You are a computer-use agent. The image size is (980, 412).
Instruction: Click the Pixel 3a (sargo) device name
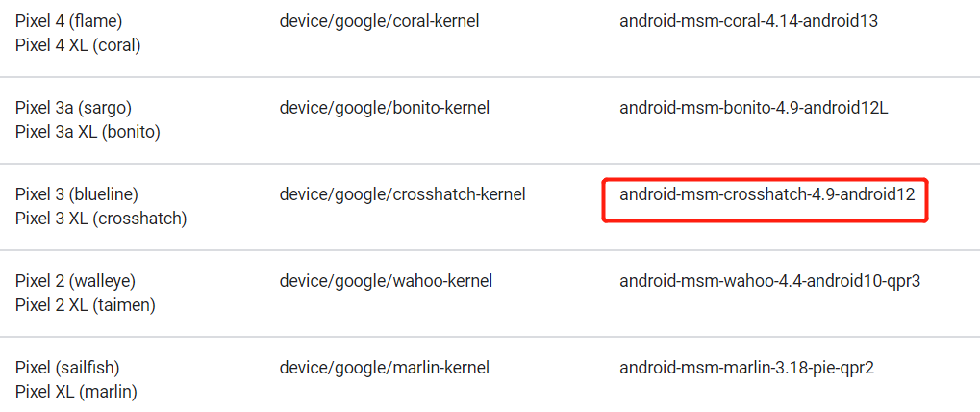[73, 107]
